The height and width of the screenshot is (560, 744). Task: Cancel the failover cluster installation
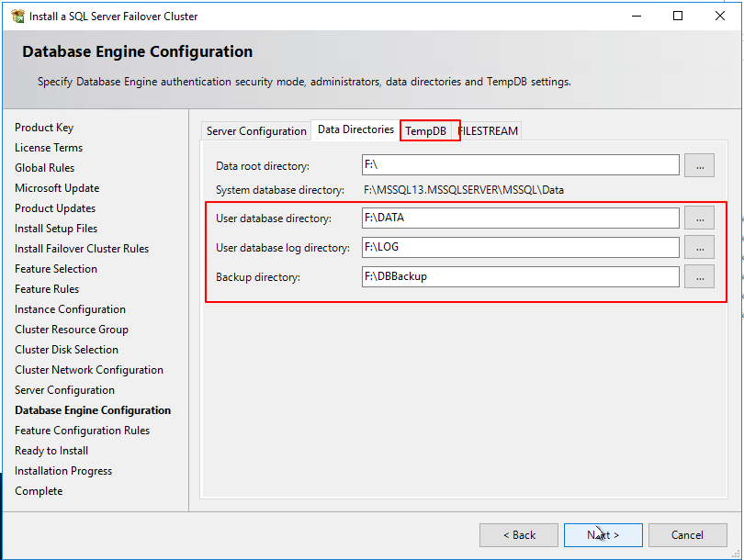tap(688, 535)
